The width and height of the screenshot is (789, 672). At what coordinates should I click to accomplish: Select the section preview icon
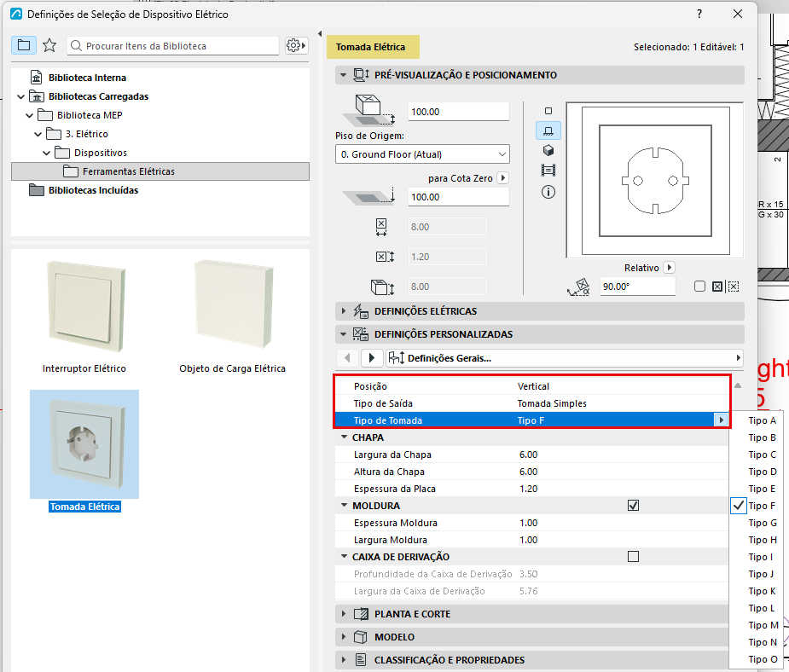548,171
